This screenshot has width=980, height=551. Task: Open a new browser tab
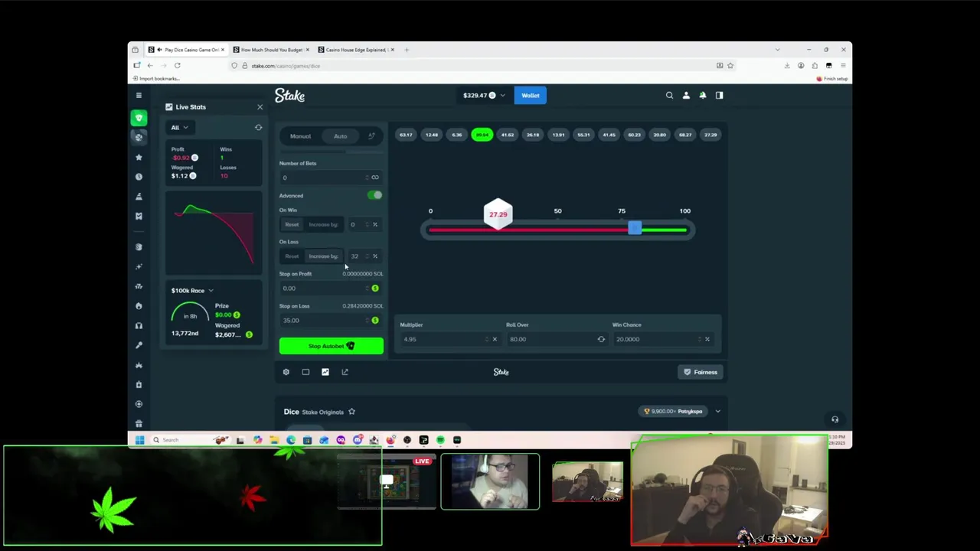pos(407,50)
